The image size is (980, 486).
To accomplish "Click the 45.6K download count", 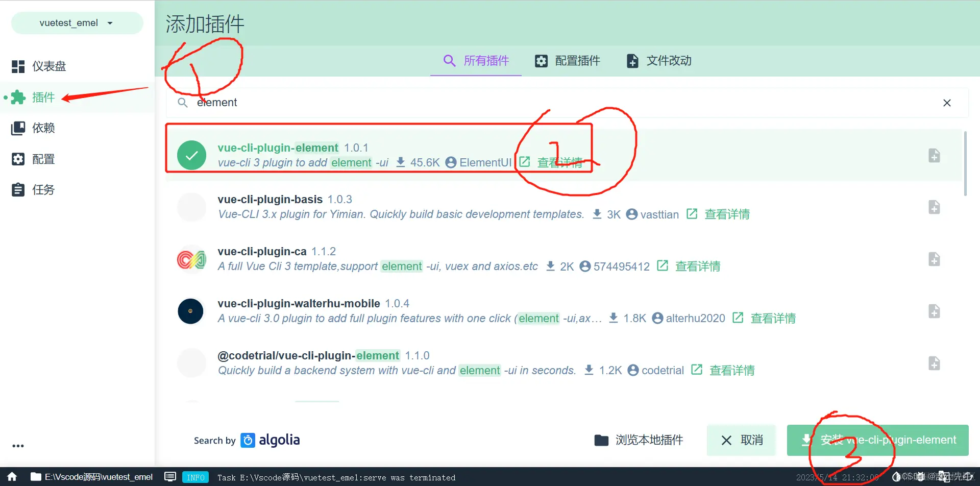I will point(425,163).
